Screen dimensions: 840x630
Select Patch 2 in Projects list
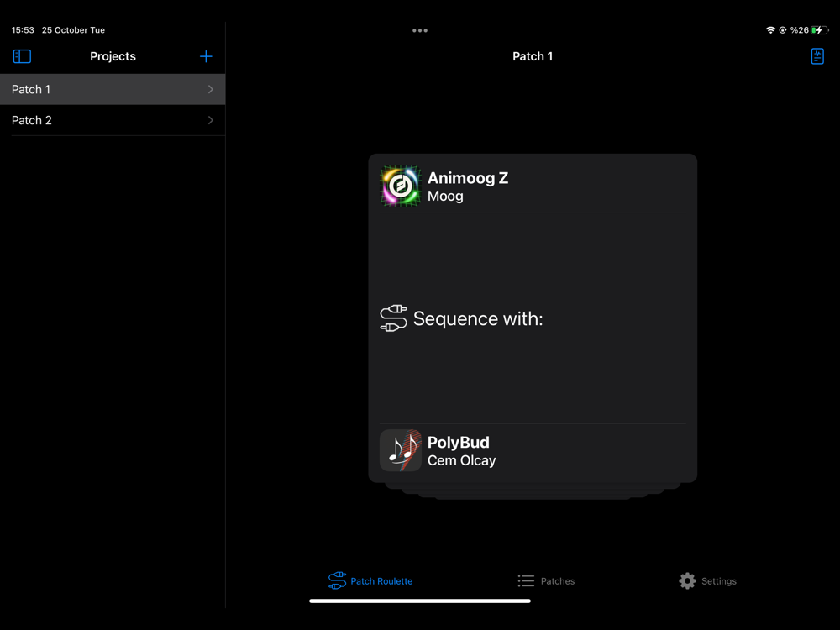pos(113,120)
